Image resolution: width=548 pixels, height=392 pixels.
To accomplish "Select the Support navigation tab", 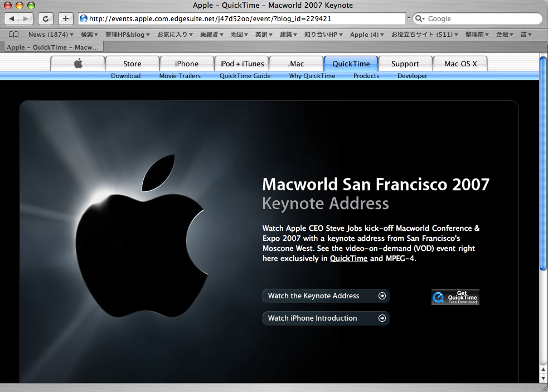I will coord(405,64).
